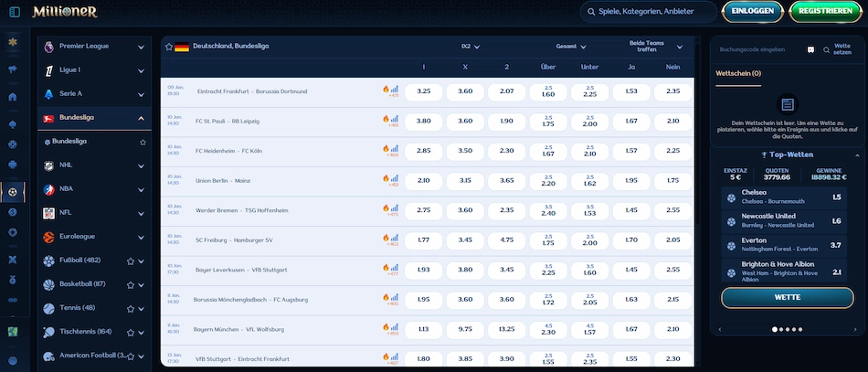Toggle favorite star on the Bundesliga sub-item
This screenshot has height=372, width=868.
143,143
